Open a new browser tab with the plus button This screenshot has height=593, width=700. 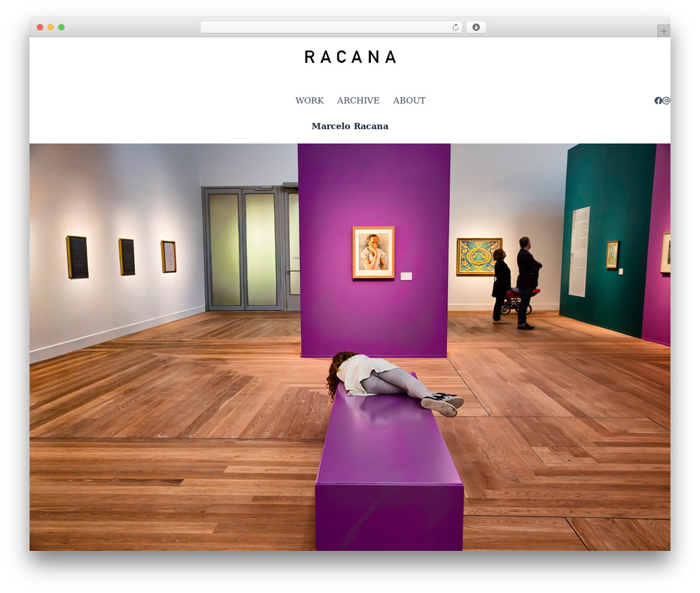(664, 31)
